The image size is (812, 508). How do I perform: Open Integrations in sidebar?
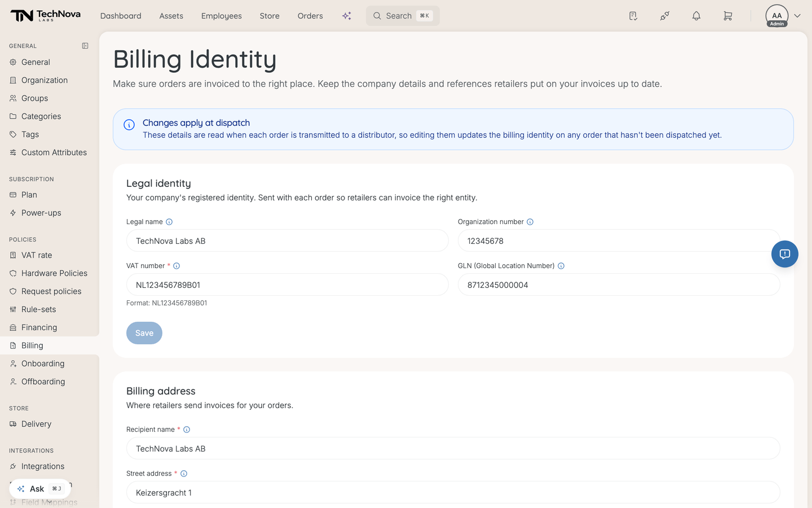coord(50,466)
